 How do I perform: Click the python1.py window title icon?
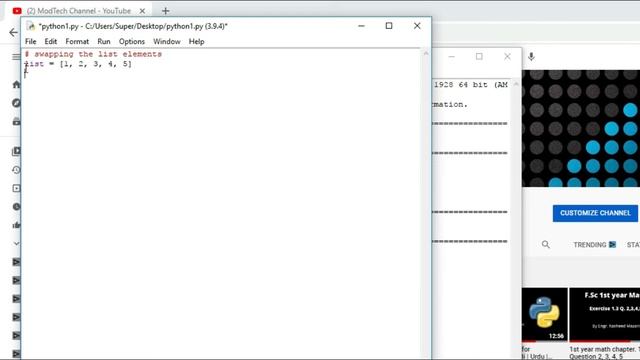pos(31,26)
